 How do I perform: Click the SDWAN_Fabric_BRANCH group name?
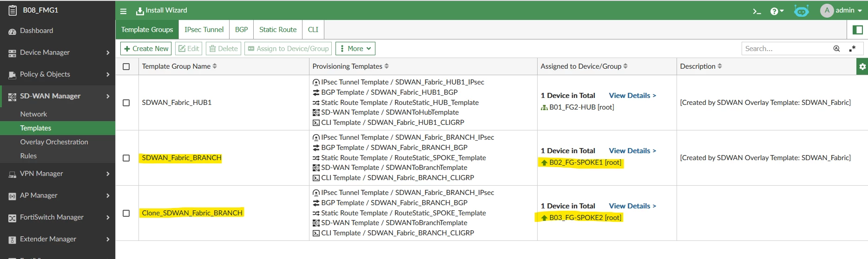(x=182, y=158)
